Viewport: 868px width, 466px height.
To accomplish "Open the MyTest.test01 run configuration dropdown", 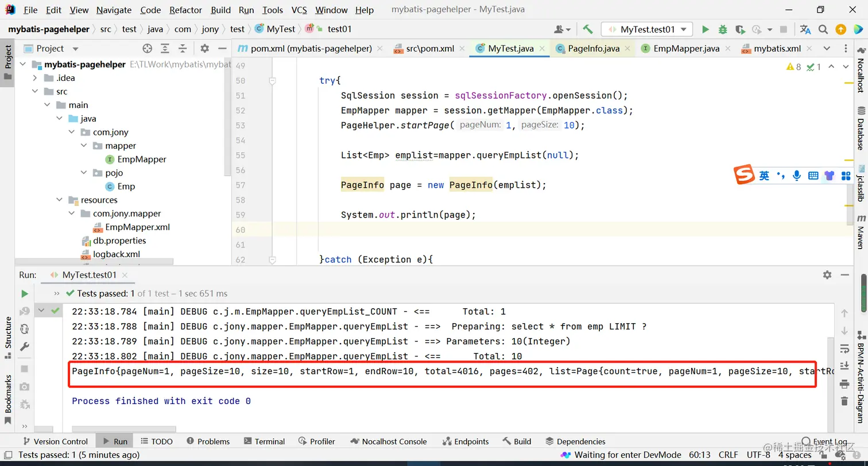I will coord(647,29).
